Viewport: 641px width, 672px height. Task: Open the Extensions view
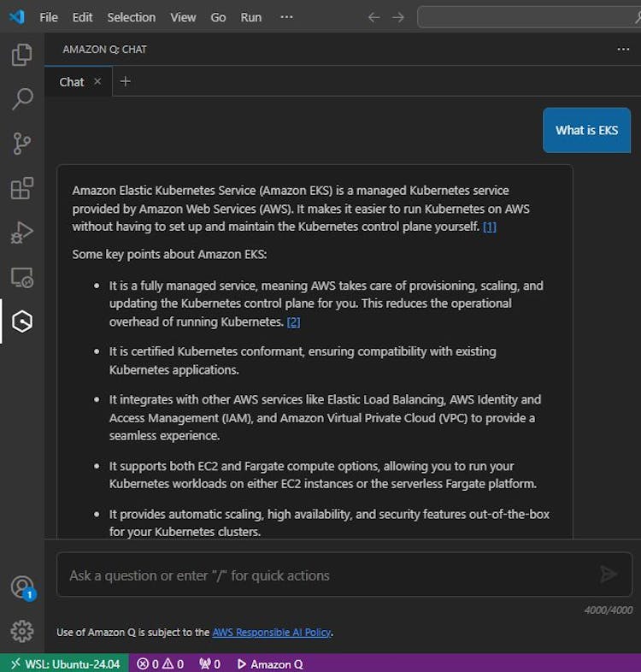(22, 188)
